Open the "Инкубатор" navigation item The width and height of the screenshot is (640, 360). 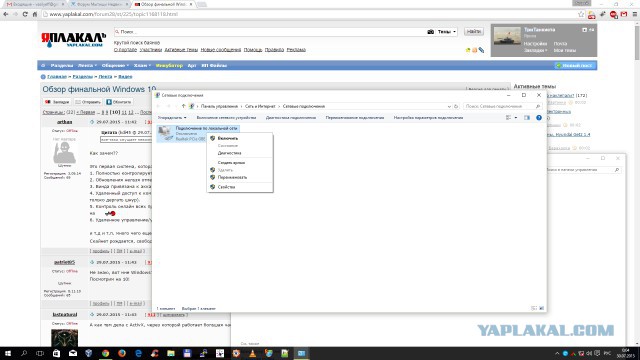tap(169, 65)
